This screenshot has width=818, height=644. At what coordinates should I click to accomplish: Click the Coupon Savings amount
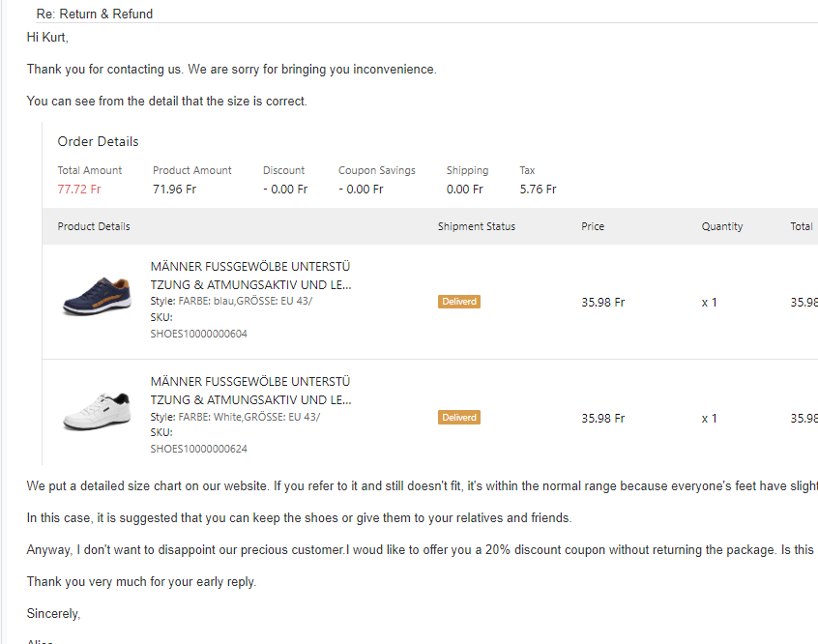point(360,189)
